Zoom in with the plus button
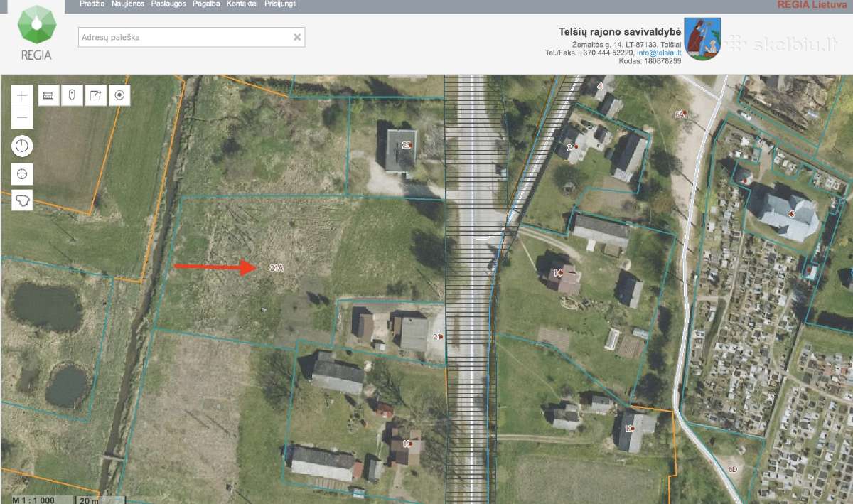 coord(23,95)
